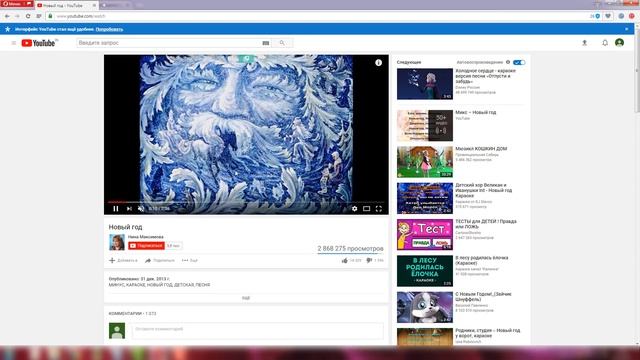Image resolution: width=640 pixels, height=360 pixels.
Task: Follow the 'Попробовать' link in blue banner
Action: point(109,29)
